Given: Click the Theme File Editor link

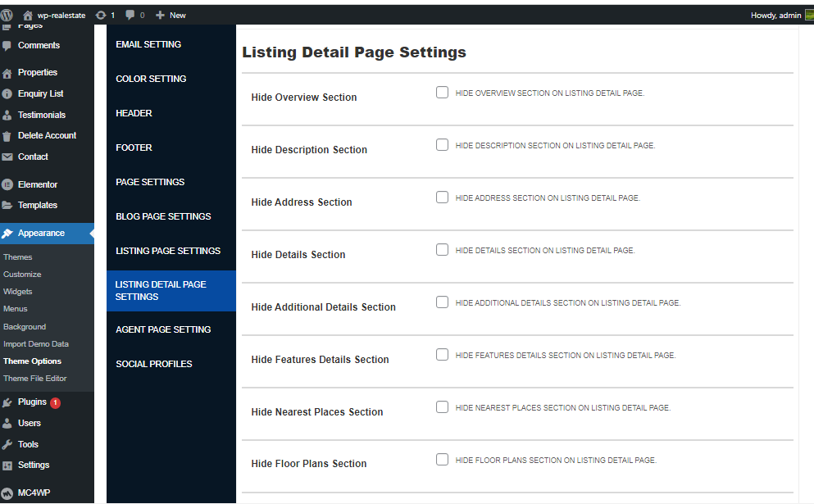Looking at the screenshot, I should tap(34, 379).
